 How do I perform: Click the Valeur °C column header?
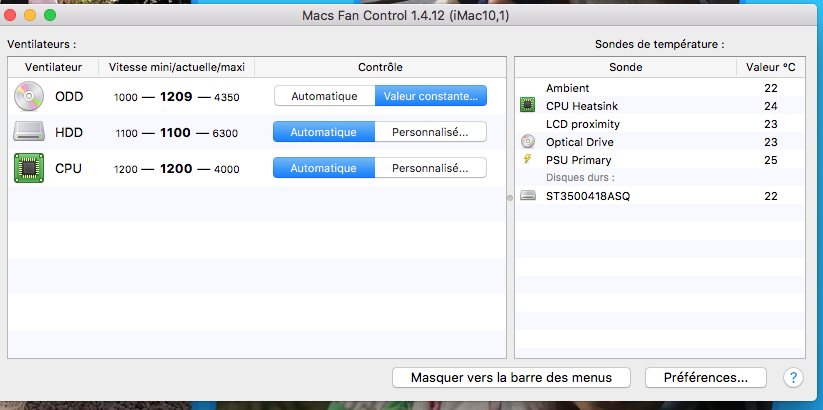click(x=771, y=67)
